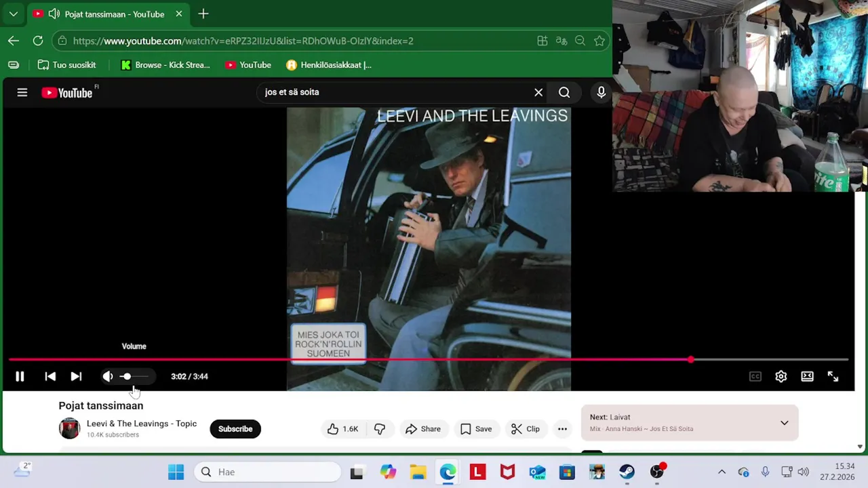
Task: Expand the Next: Laivat playlist panel
Action: 784,423
